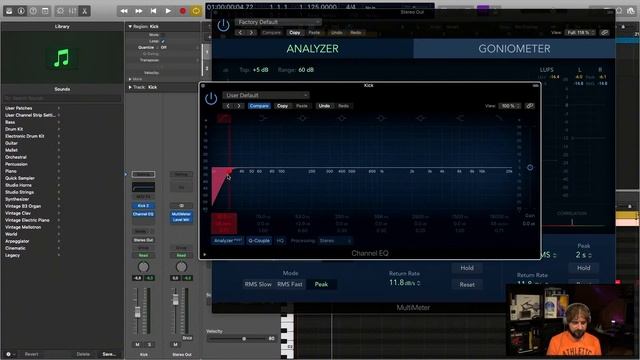This screenshot has height=360, width=640.
Task: Open Channel EQ User Default preset menu
Action: (x=266, y=95)
